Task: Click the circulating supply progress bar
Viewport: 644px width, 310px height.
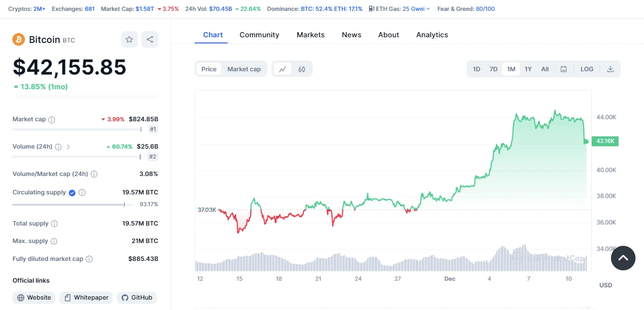Action: [74, 205]
